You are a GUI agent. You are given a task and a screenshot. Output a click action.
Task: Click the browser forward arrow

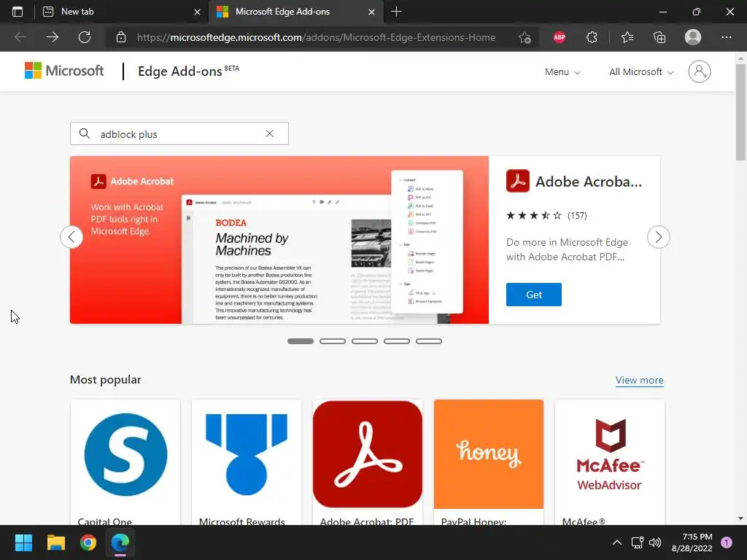point(53,37)
